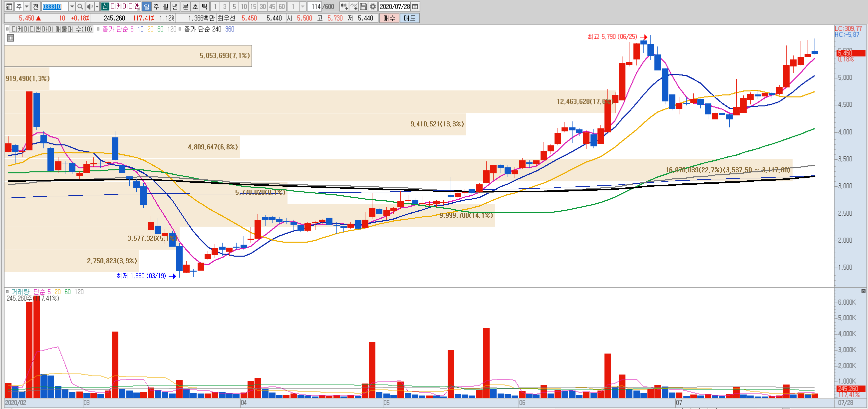The height and width of the screenshot is (409, 868).
Task: Click the small grid icon under the price legend
Action: [10, 38]
